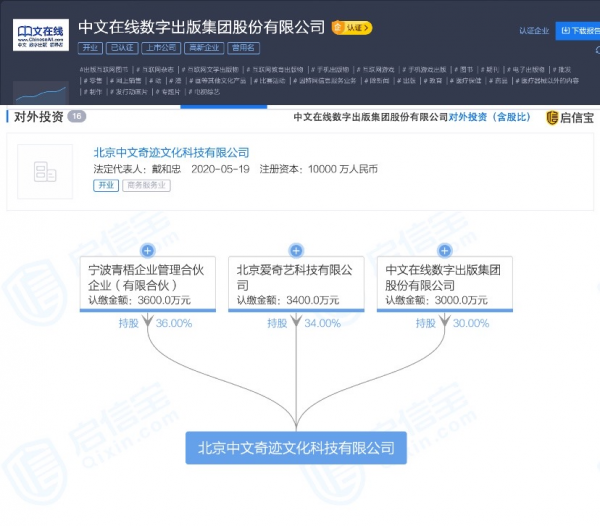600x526 pixels.
Task: Open the 对外投资（含股比）link
Action: [x=489, y=117]
